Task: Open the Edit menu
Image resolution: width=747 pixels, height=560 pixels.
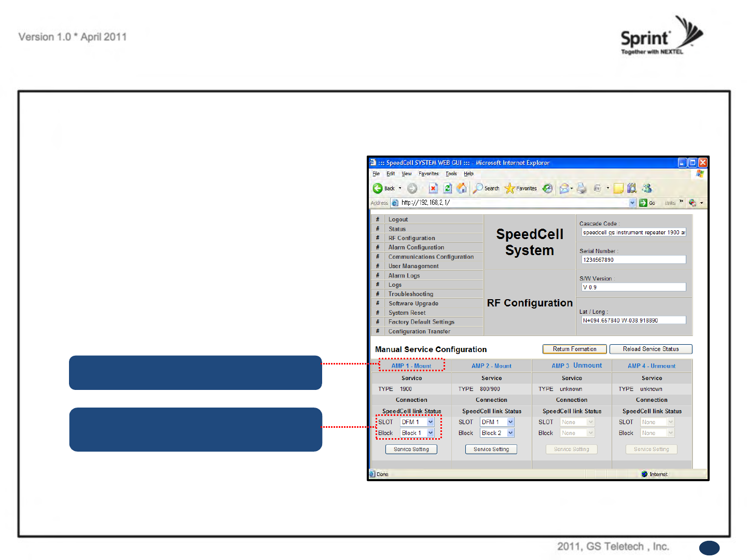Action: (x=391, y=174)
